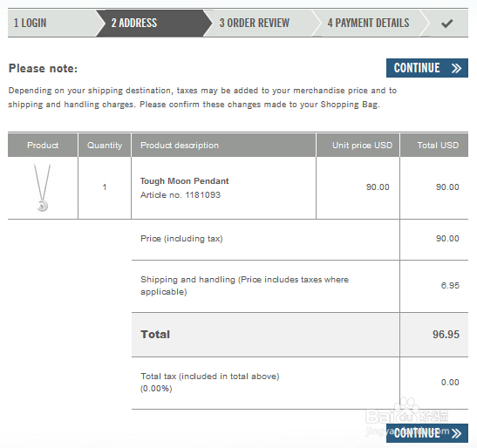
Task: Click the bottom Continue button
Action: 427,433
